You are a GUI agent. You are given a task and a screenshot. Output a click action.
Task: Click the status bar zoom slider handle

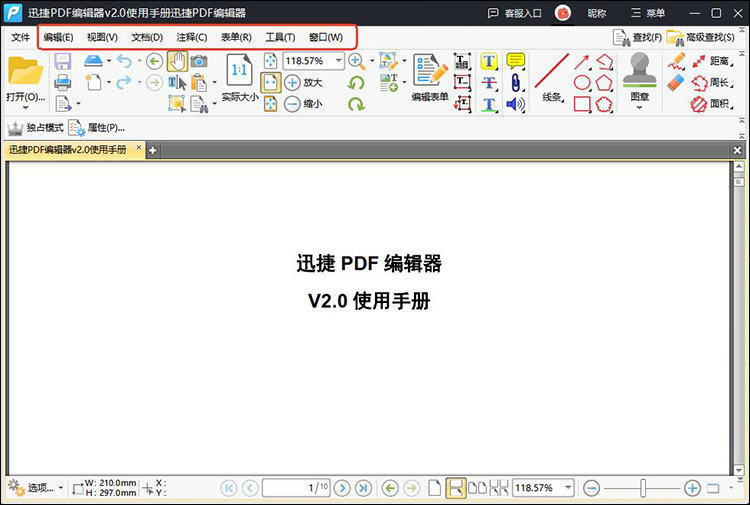point(643,488)
